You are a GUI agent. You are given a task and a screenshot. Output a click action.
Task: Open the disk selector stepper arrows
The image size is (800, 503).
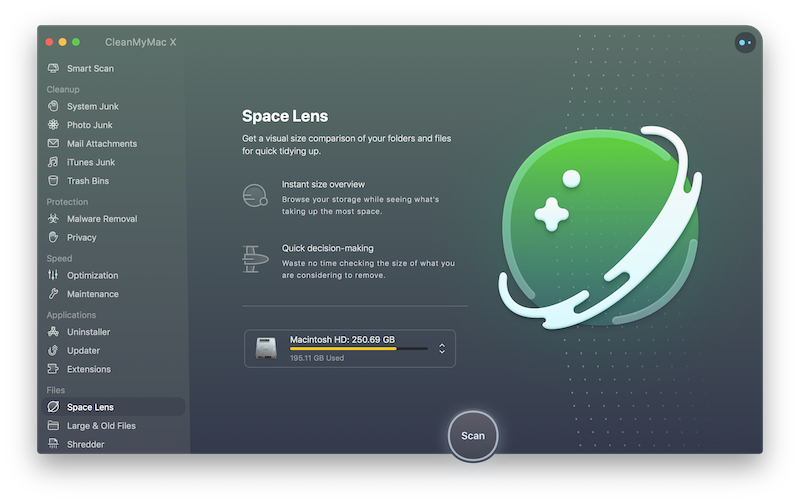(442, 348)
